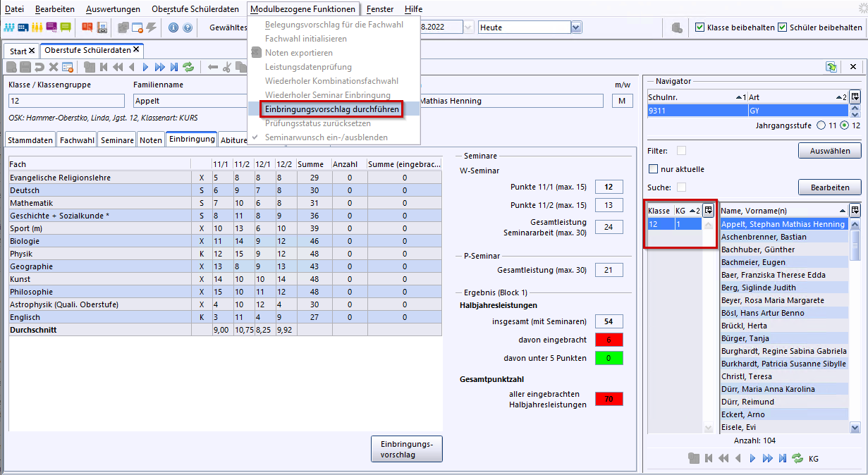Image resolution: width=868 pixels, height=475 pixels.
Task: Open the Auswertungen menu
Action: click(114, 9)
